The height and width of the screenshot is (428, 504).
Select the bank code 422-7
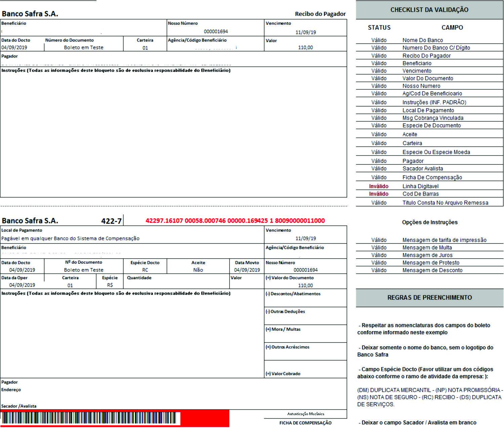click(111, 221)
